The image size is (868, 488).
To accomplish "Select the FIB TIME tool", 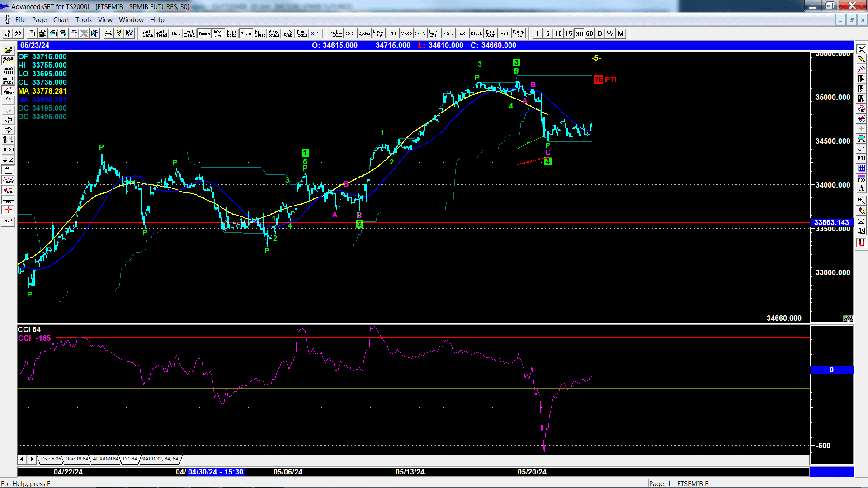I will point(861,99).
